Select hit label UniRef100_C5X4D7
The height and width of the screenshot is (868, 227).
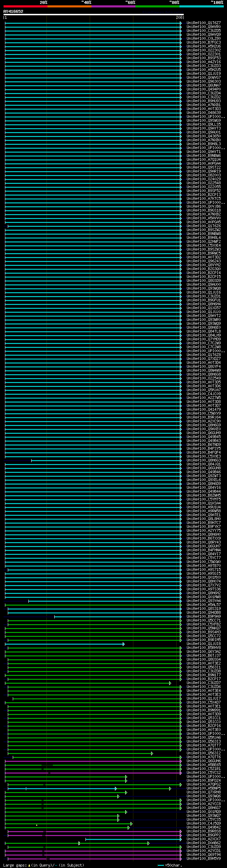(x=204, y=702)
